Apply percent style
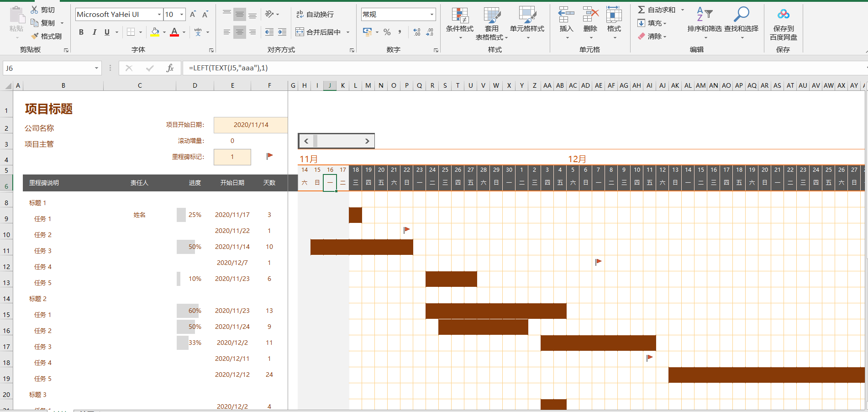The height and width of the screenshot is (412, 868). click(x=387, y=32)
